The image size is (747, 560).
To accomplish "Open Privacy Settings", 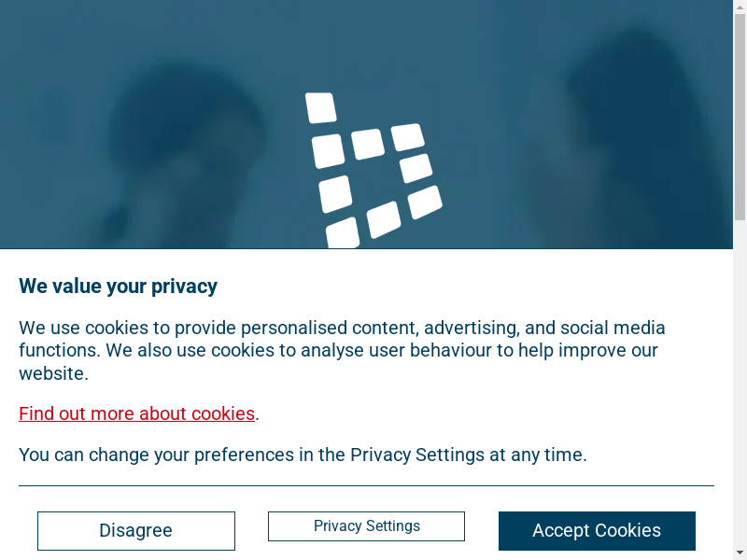I will pyautogui.click(x=366, y=526).
